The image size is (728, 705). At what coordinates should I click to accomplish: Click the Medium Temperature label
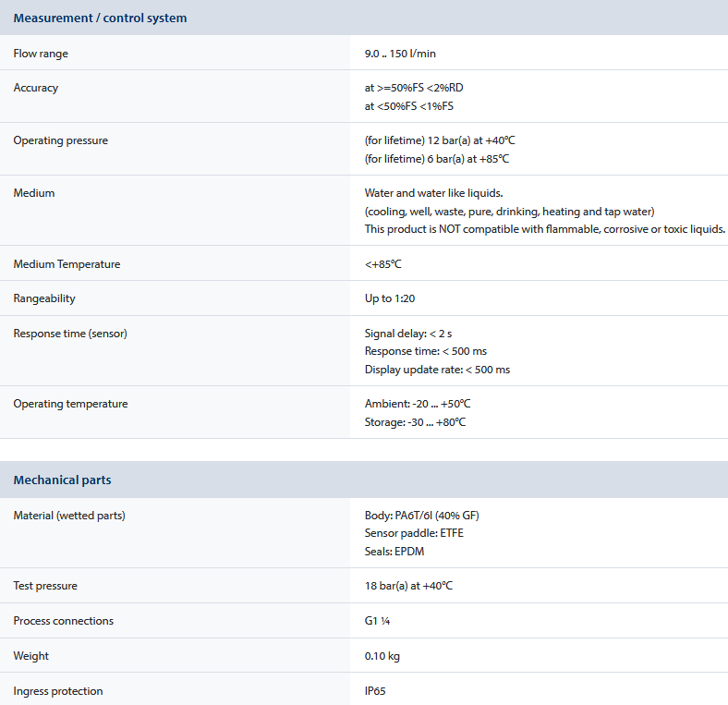click(x=67, y=264)
